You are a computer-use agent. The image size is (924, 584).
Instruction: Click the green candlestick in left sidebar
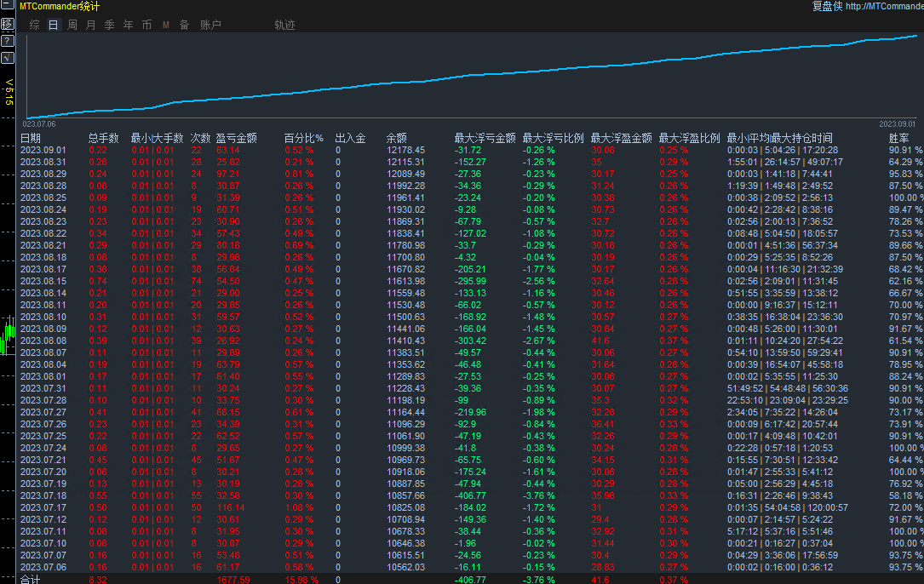8,335
